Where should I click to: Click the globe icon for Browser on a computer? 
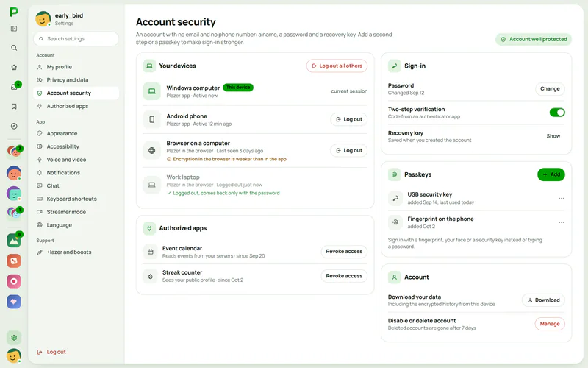tap(152, 151)
